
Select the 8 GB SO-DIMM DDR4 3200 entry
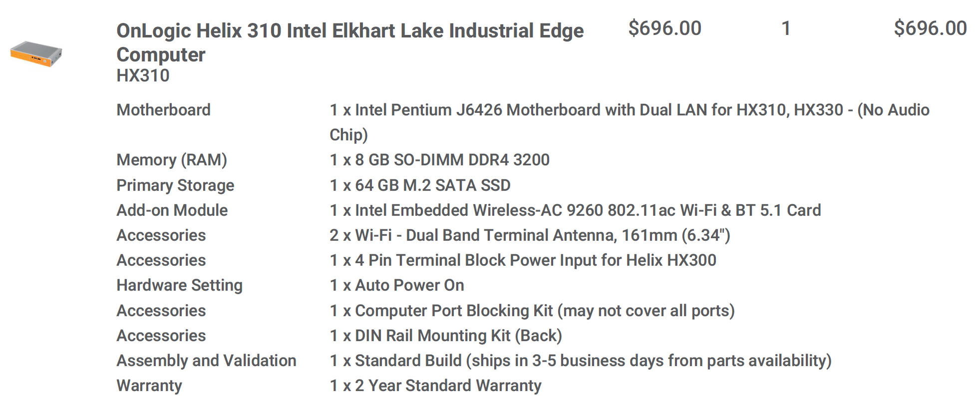(439, 160)
